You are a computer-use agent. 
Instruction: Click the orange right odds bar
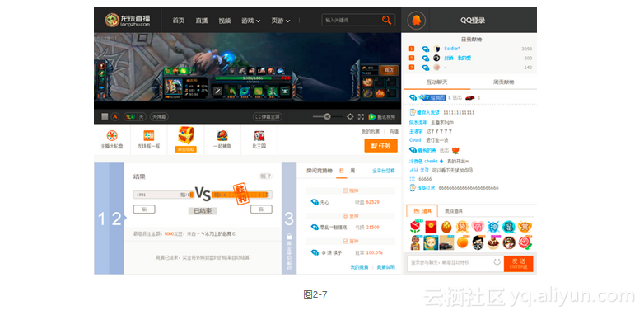click(241, 195)
